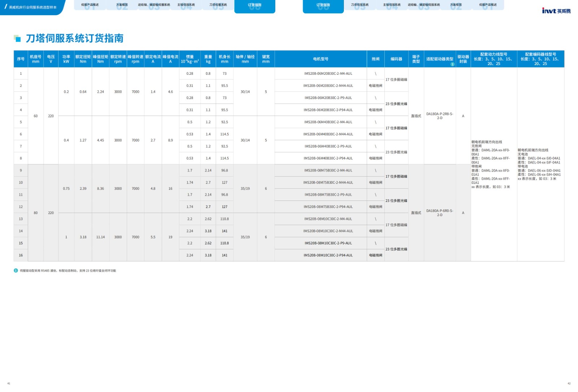Open the right-page 伺服产品概述 tab
Screen dimensions: 578x392
pyautogui.click(x=488, y=5)
